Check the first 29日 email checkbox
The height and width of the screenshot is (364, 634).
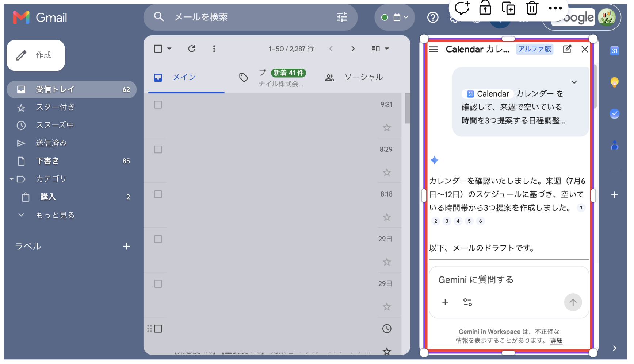[x=158, y=239]
